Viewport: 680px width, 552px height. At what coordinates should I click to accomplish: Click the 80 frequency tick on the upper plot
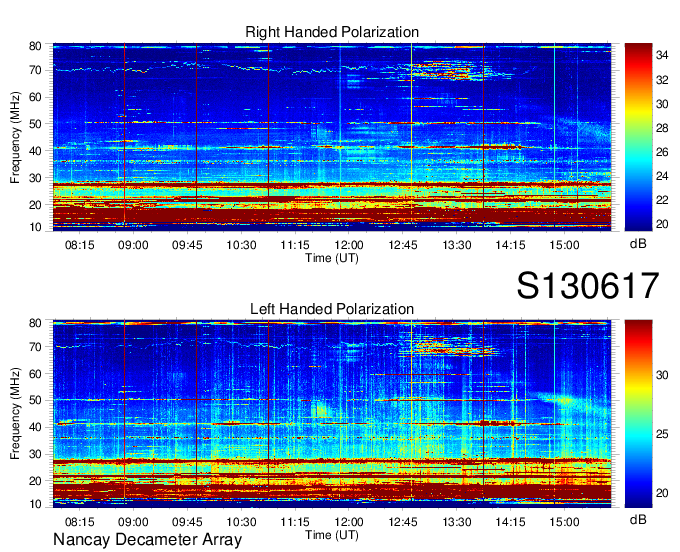35,46
